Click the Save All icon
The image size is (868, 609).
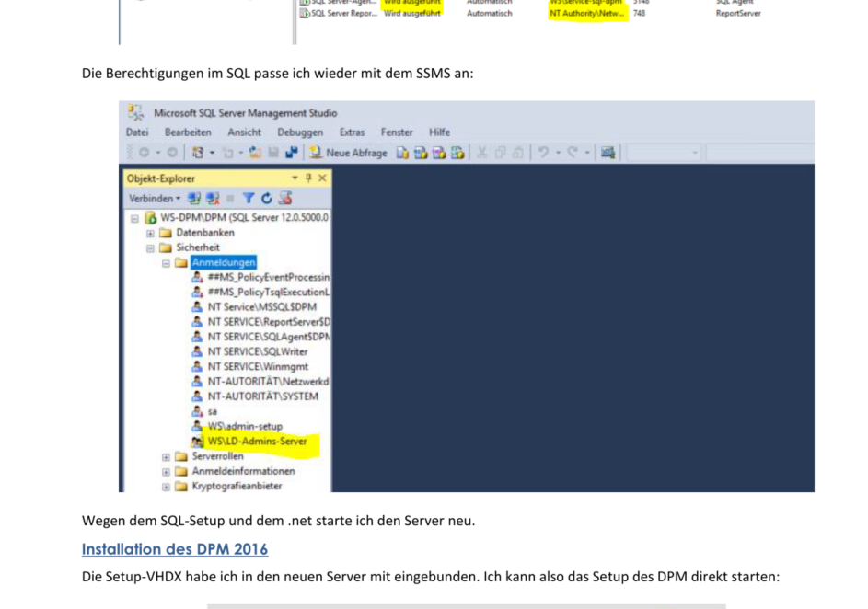(291, 153)
